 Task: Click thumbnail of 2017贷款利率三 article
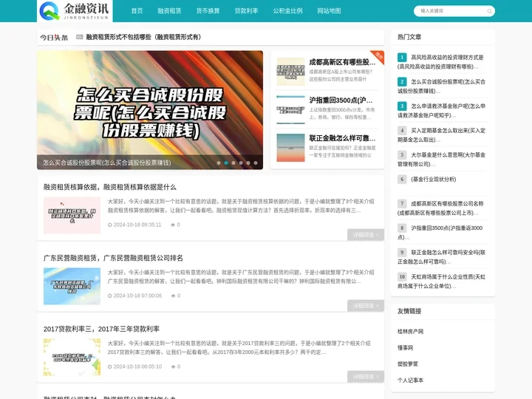pos(72,357)
